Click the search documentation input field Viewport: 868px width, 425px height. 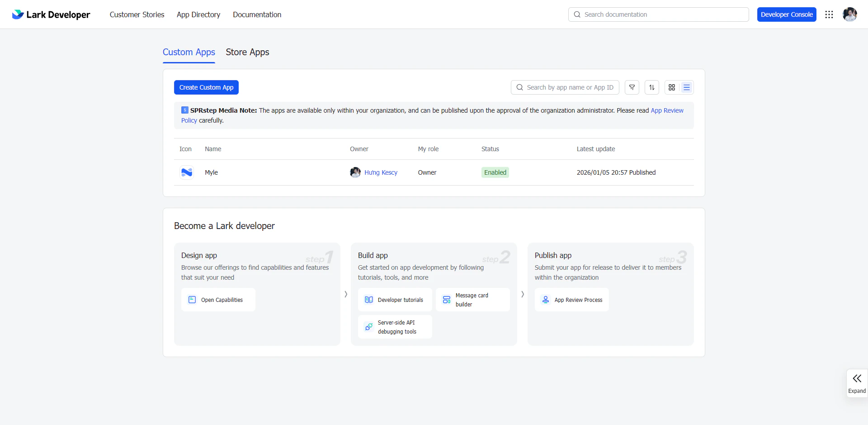[x=659, y=14]
